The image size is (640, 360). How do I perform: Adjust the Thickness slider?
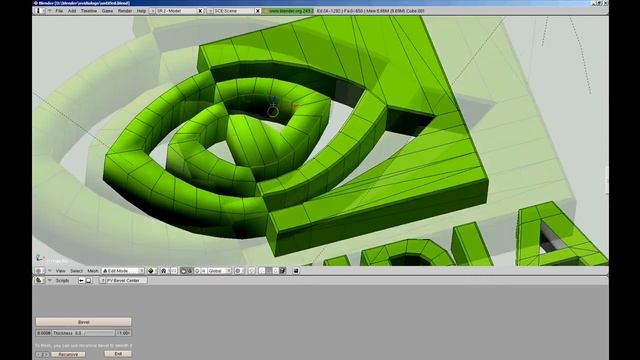84,333
